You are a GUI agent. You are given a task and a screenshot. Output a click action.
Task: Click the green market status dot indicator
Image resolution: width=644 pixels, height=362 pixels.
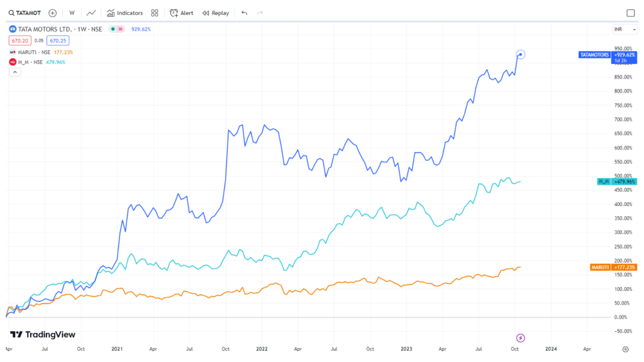click(113, 29)
